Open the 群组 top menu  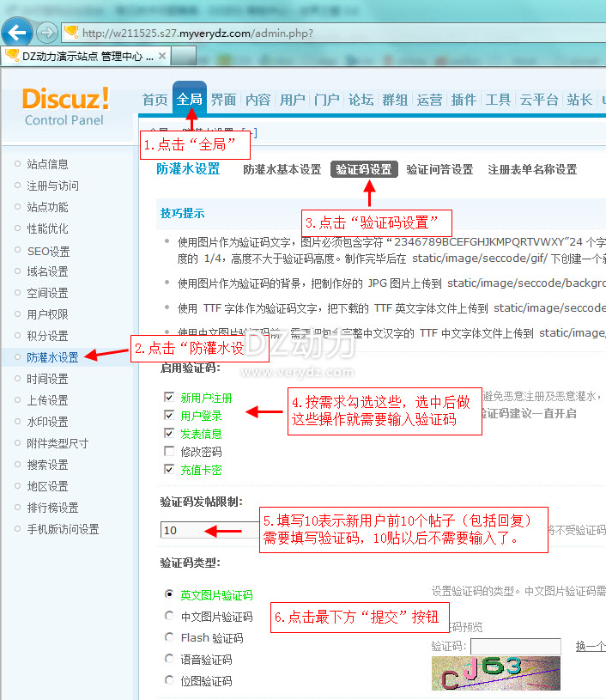(395, 100)
